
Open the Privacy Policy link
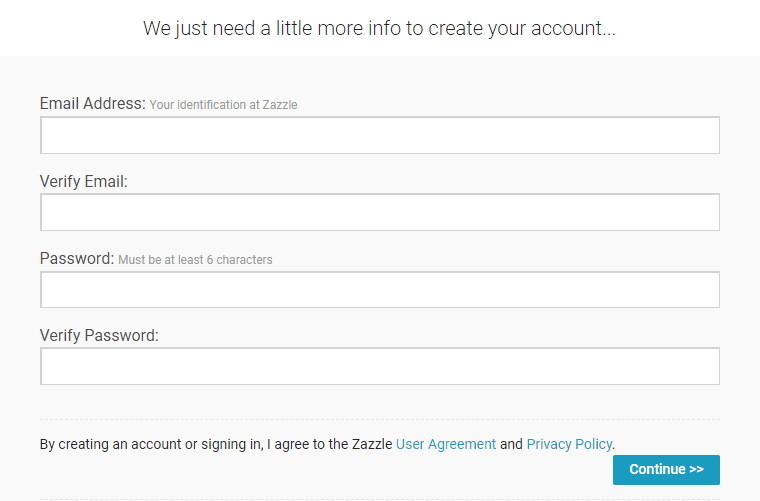[569, 444]
